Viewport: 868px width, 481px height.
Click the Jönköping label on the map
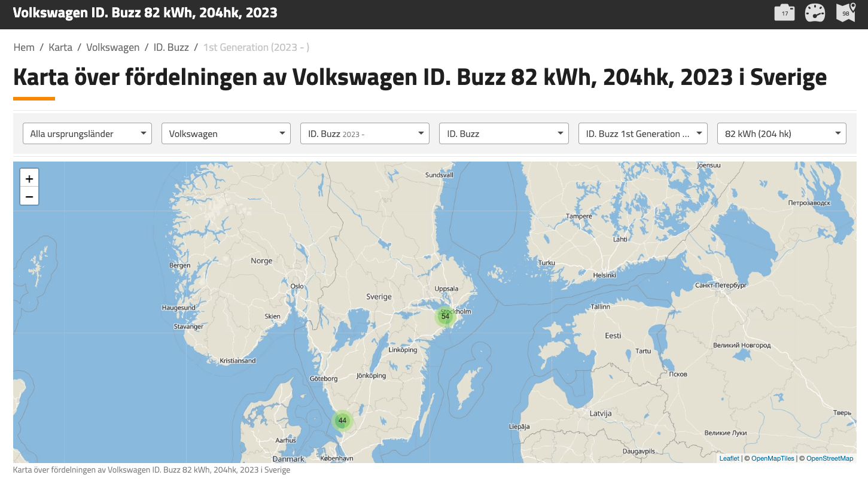(371, 376)
